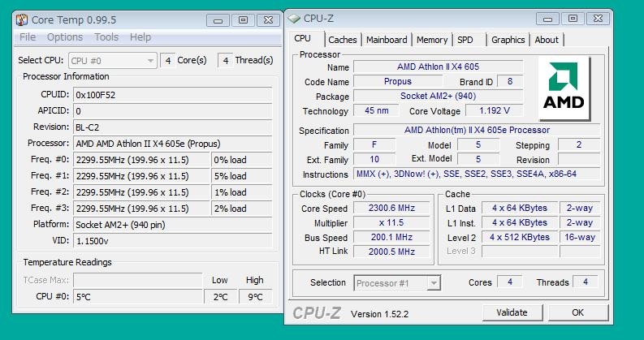Click the Level 2 cache value 4 x 512 KBytes
Viewport: 644px width, 340px height.
pyautogui.click(x=520, y=237)
